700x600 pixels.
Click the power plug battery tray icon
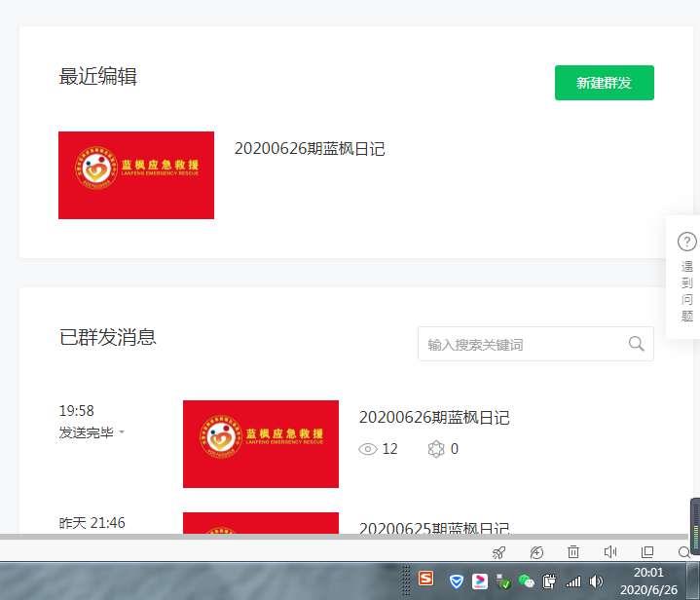point(549,581)
